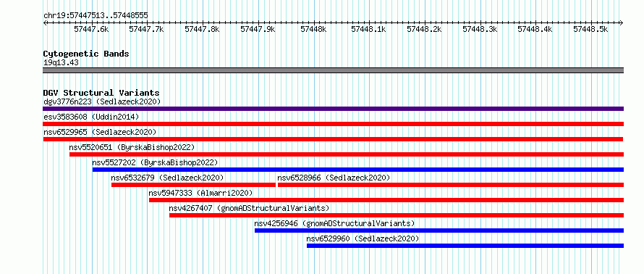Open the nsv4267407 (gnomADStructuralVariants) label
This screenshot has width=644, height=274.
point(250,208)
